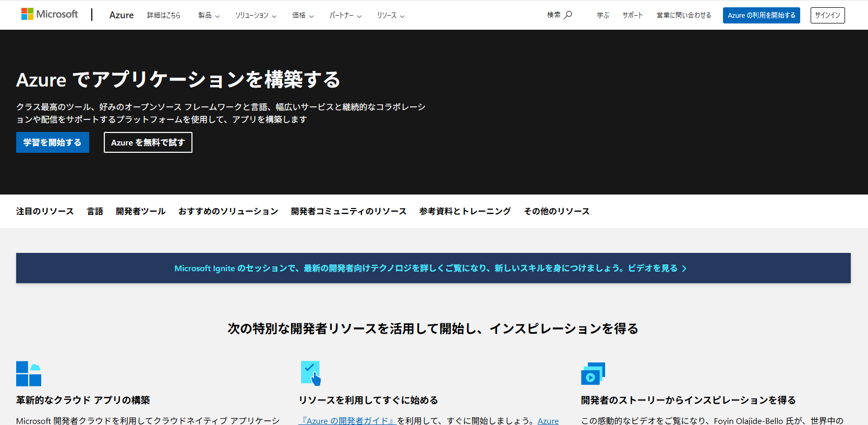Viewport: 868px width, 425px height.
Task: Click the サインイン button
Action: click(828, 15)
